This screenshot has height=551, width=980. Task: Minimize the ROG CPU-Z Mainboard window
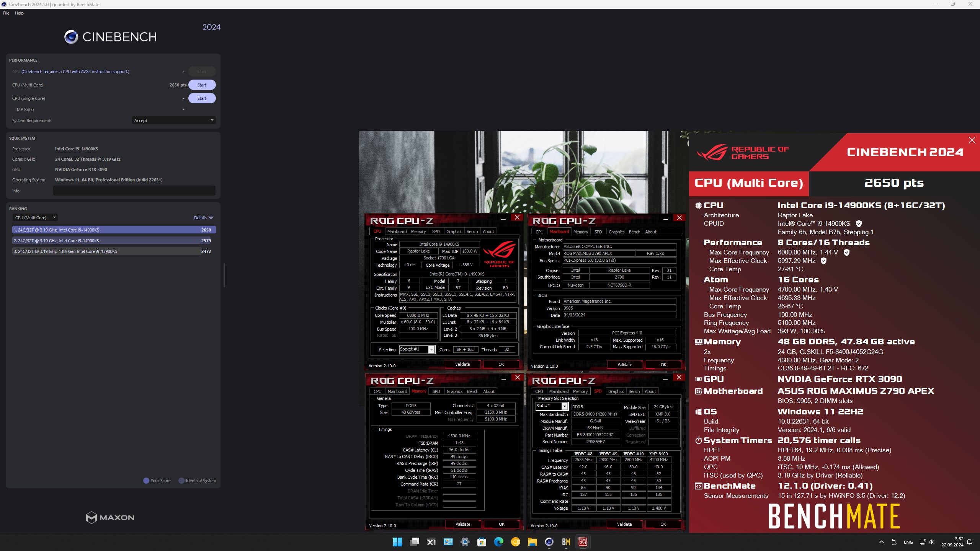pos(666,218)
